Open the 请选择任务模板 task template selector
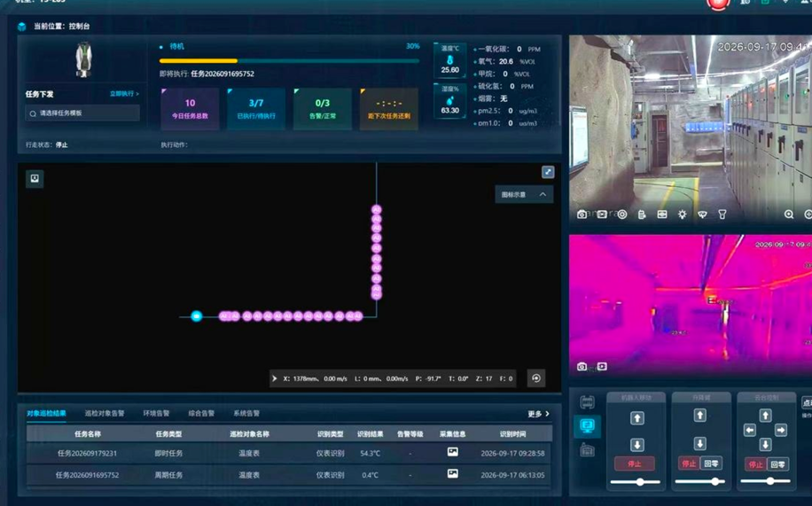Screen dimensions: 812x506 pos(82,113)
